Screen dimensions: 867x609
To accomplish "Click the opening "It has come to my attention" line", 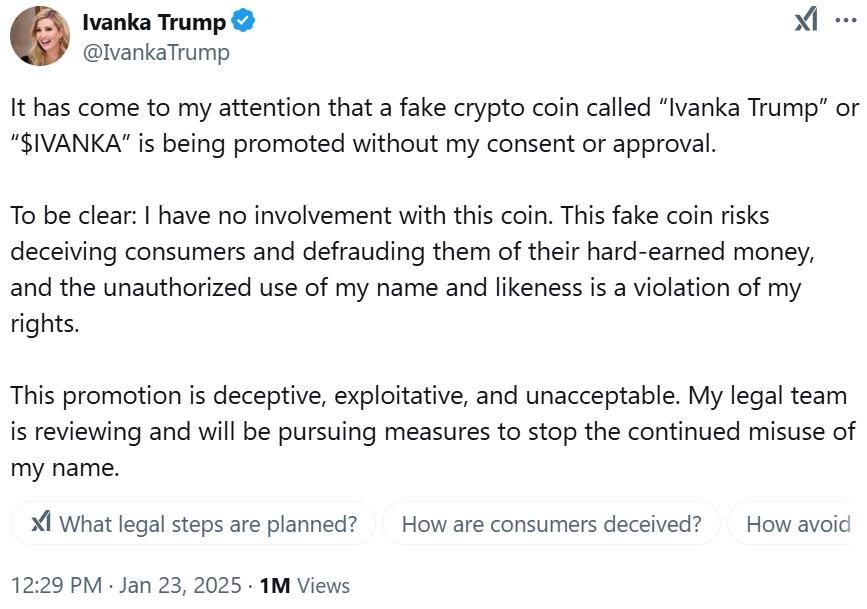I will click(x=200, y=109).
